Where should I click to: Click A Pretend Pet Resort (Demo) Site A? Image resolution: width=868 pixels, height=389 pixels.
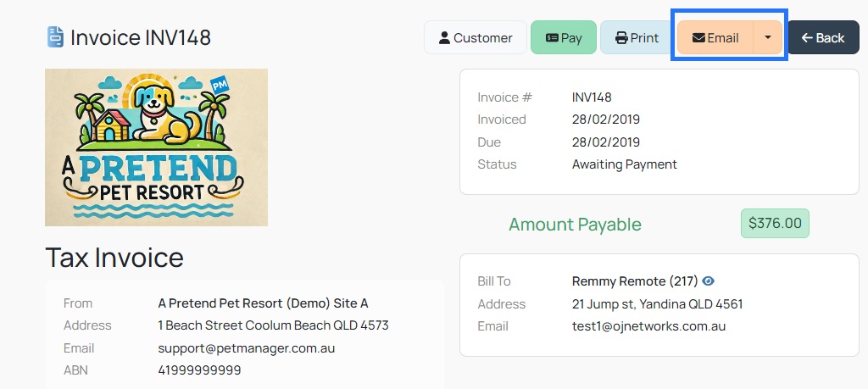coord(263,303)
